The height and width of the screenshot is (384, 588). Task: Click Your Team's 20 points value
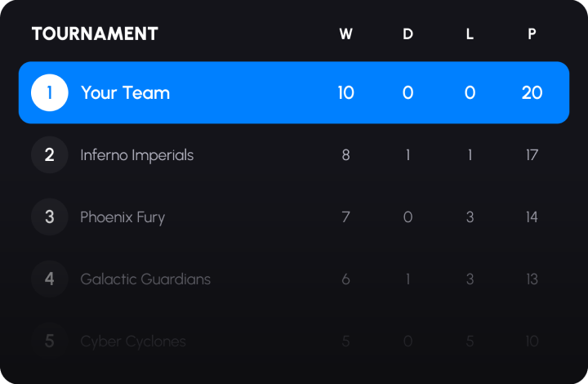point(532,92)
